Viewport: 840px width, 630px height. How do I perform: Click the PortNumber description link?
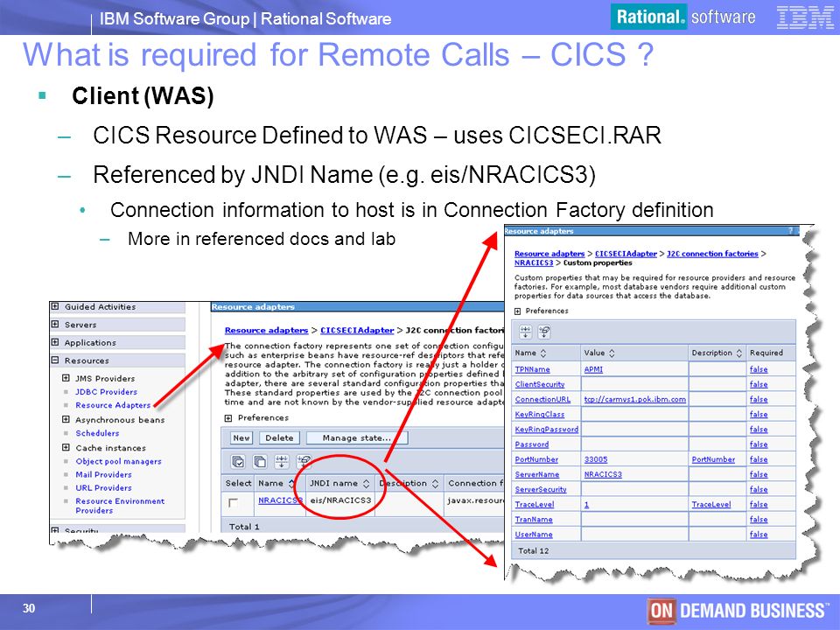point(713,459)
